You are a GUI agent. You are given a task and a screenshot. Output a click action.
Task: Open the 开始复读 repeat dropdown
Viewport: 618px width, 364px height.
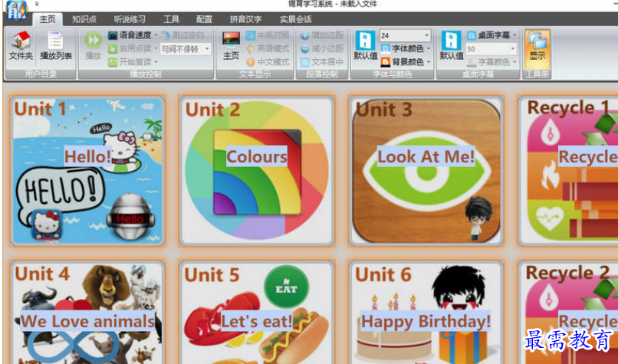[x=133, y=62]
